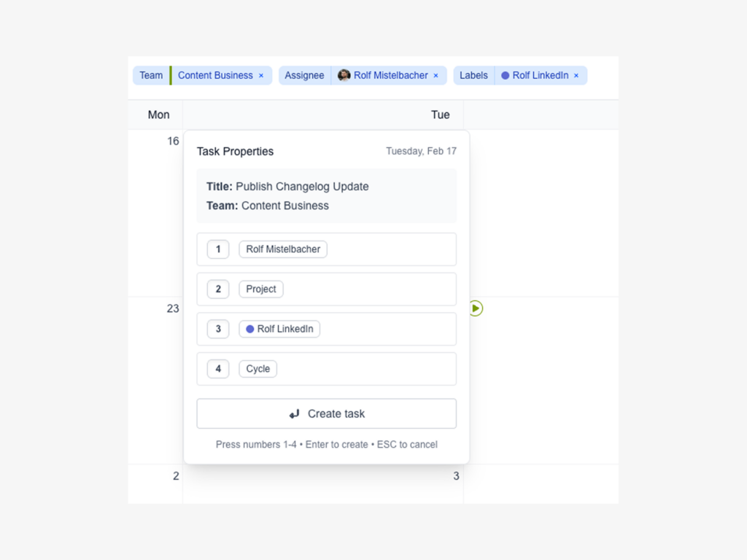Click the Team filter label
This screenshot has width=747, height=560.
pyautogui.click(x=151, y=76)
